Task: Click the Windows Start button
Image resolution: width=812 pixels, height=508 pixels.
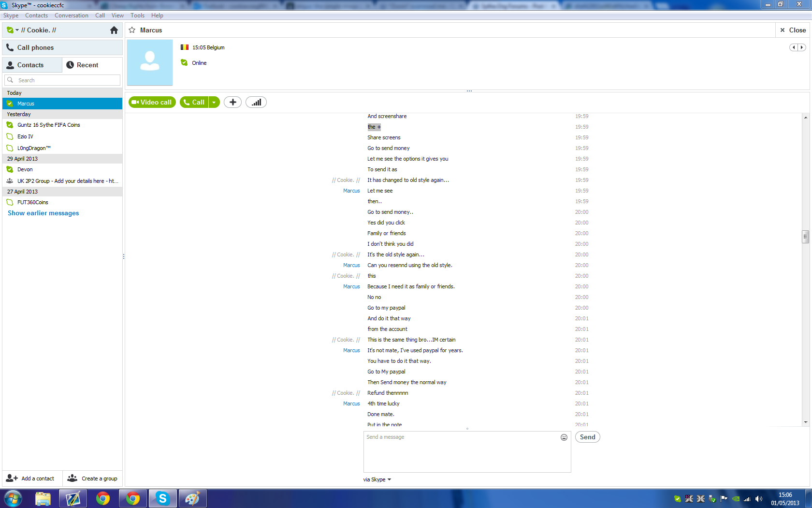Action: click(x=13, y=498)
